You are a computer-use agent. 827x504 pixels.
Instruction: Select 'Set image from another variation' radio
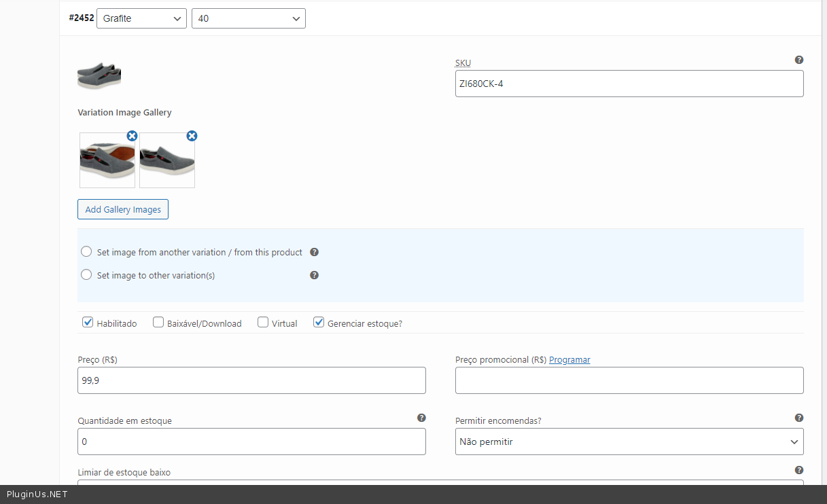pyautogui.click(x=86, y=252)
